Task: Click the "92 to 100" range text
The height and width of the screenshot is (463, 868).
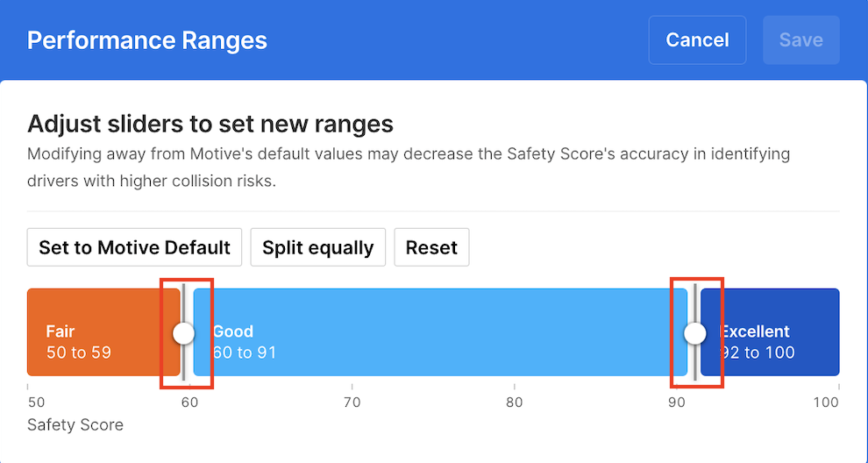Action: 758,353
